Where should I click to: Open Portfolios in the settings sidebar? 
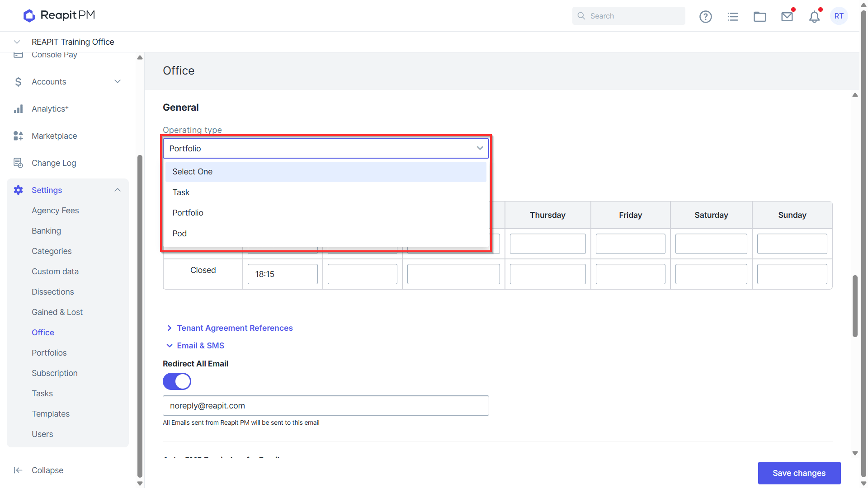(x=49, y=352)
